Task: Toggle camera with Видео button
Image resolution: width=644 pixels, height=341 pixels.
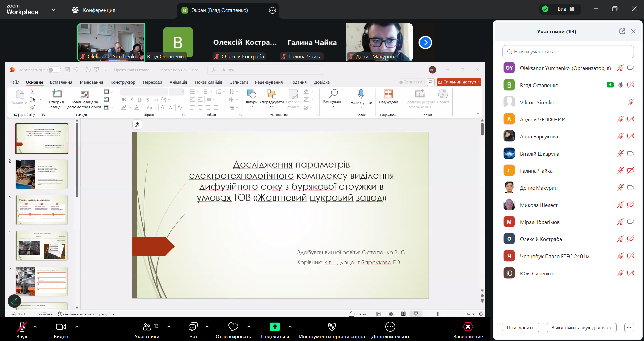Action: tap(61, 327)
